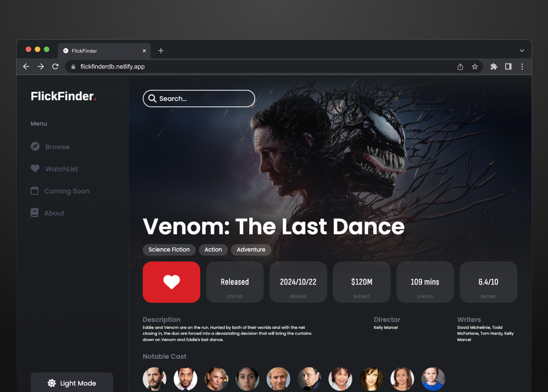Click the WatchList heart icon in sidebar
The height and width of the screenshot is (392, 548).
pyautogui.click(x=35, y=168)
